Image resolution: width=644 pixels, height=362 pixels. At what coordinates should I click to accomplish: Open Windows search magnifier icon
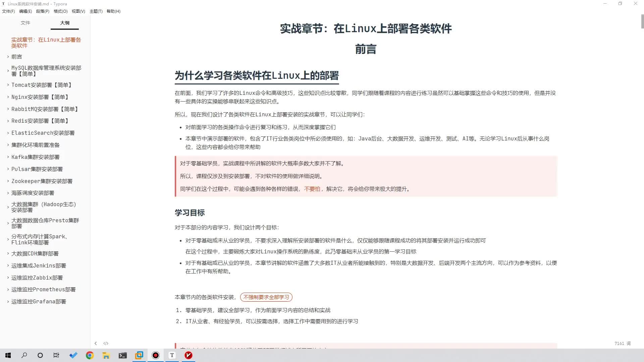point(24,355)
